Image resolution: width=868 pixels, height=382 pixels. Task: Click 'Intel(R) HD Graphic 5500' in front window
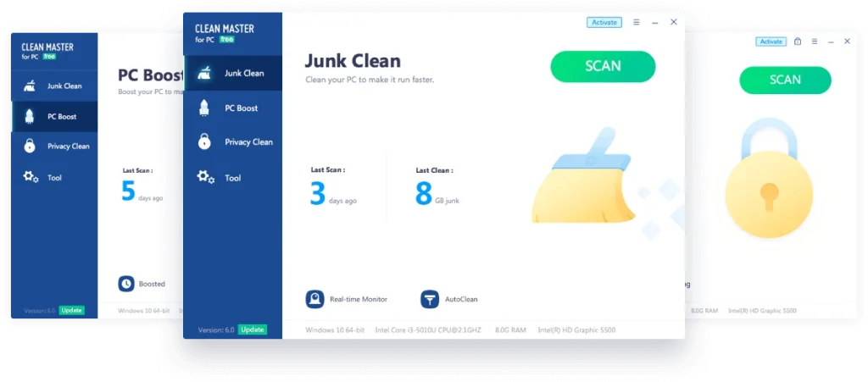point(576,330)
